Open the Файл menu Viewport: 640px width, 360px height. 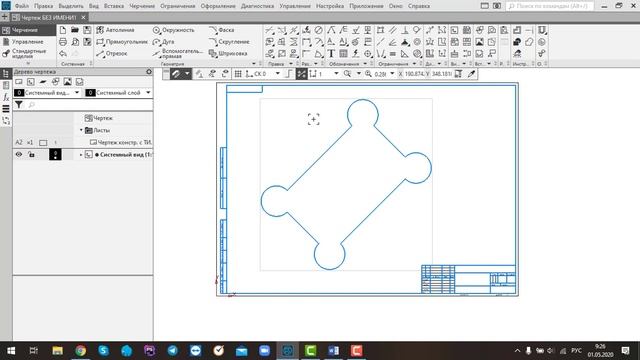click(22, 6)
